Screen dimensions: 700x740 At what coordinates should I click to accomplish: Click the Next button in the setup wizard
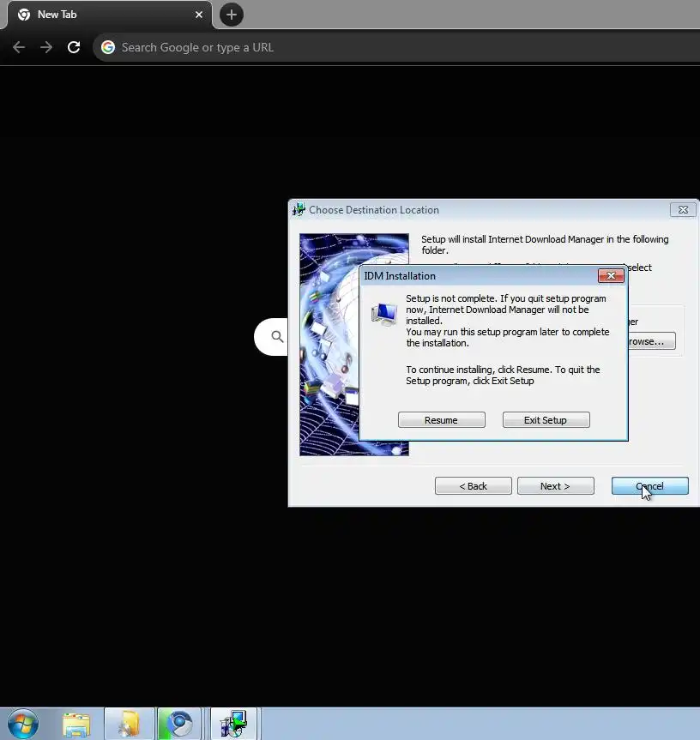point(555,486)
